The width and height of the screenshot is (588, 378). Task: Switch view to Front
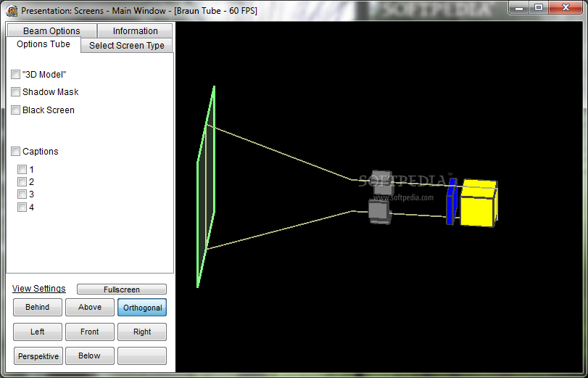pos(90,332)
